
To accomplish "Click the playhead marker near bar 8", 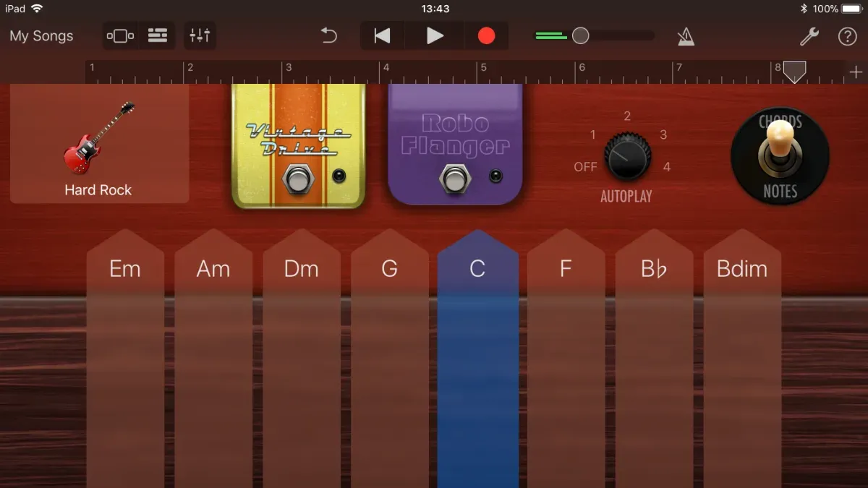I will pyautogui.click(x=795, y=72).
